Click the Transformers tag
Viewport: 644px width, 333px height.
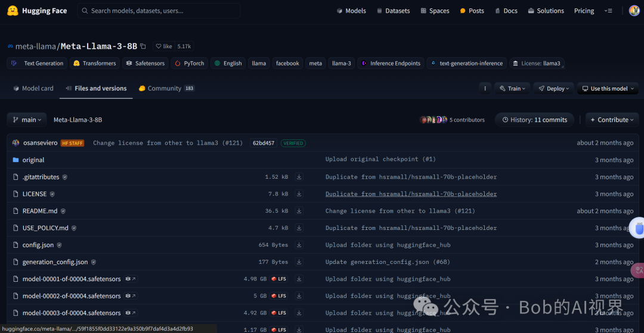95,63
